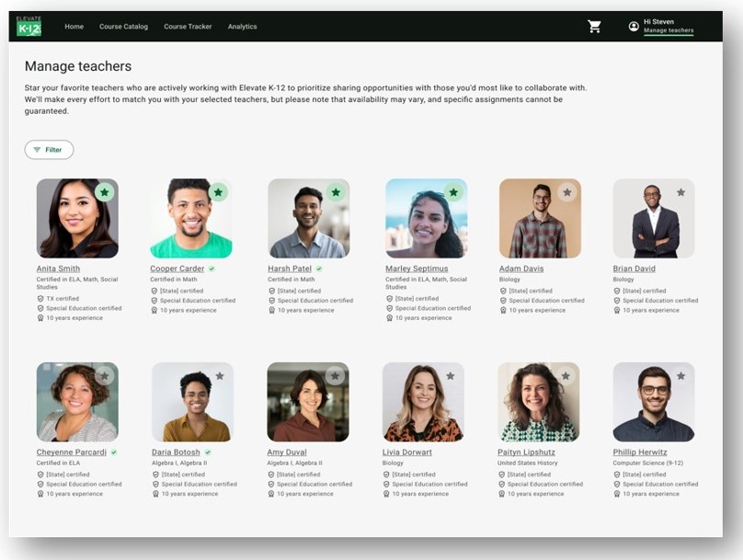Toggle favorite star on Phillip Herwitz
Screen dimensions: 743x560
[680, 375]
